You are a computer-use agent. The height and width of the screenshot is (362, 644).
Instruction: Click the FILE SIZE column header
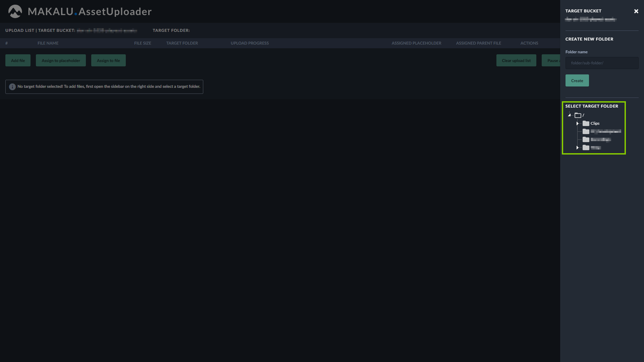pos(143,43)
